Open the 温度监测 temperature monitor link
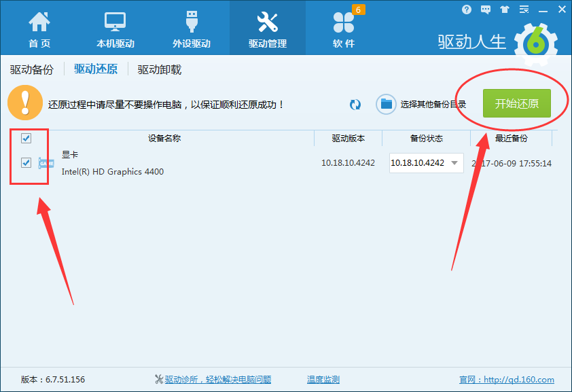The width and height of the screenshot is (572, 392). tap(324, 379)
